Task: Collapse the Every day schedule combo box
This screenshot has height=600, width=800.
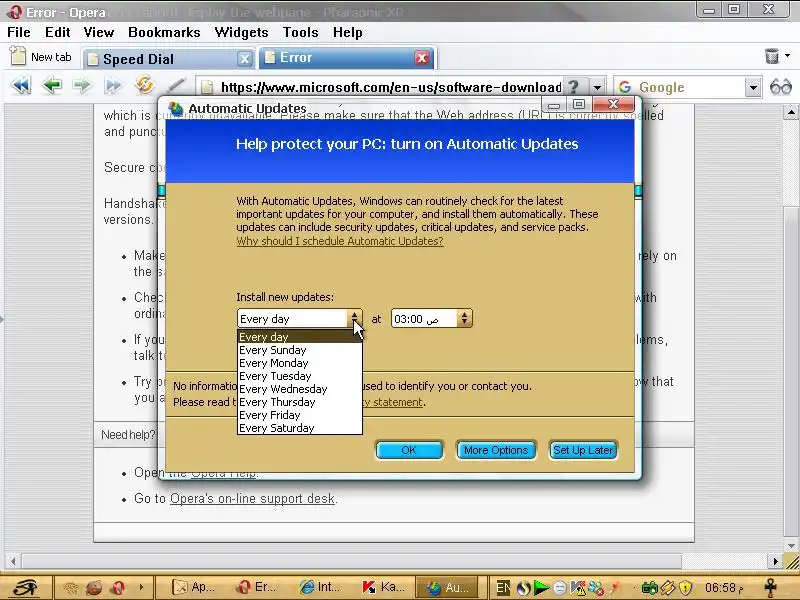Action: pos(355,318)
